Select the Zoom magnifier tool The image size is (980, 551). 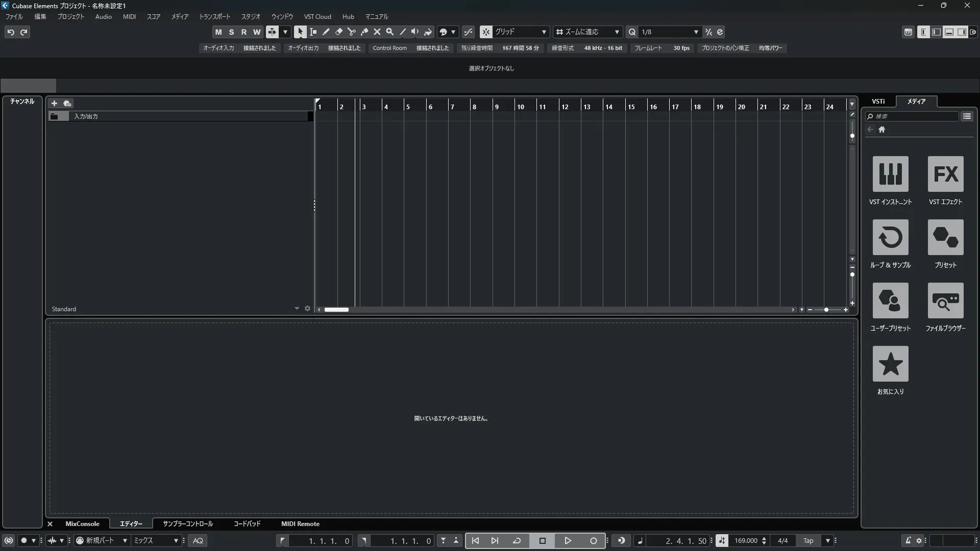pos(389,32)
